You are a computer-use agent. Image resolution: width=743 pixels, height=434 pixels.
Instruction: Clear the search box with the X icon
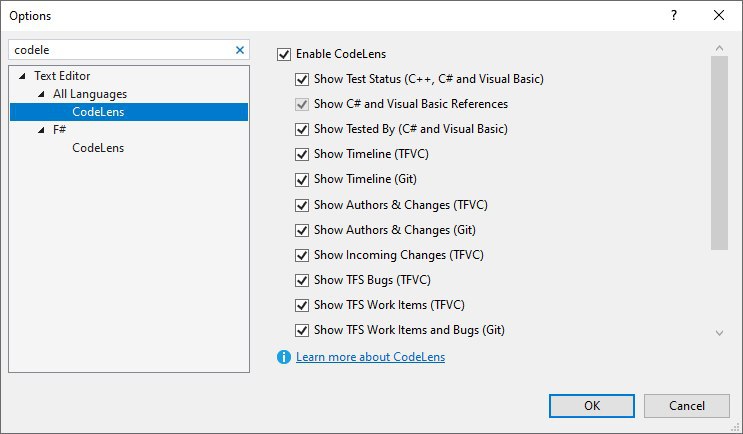click(x=240, y=50)
